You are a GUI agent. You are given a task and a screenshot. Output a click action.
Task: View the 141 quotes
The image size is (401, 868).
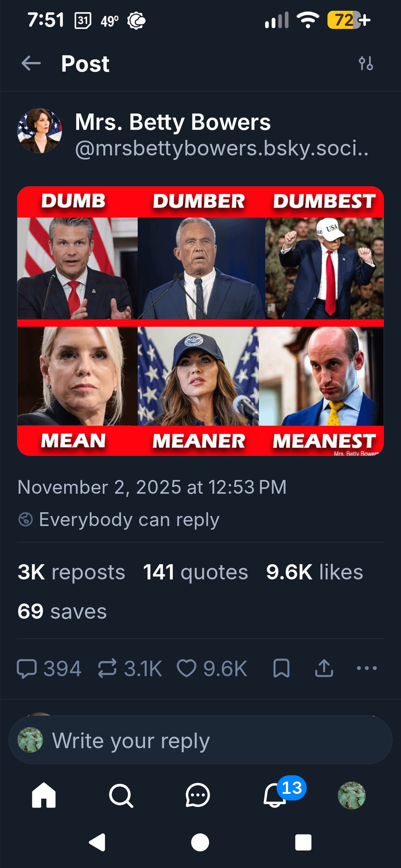(195, 572)
